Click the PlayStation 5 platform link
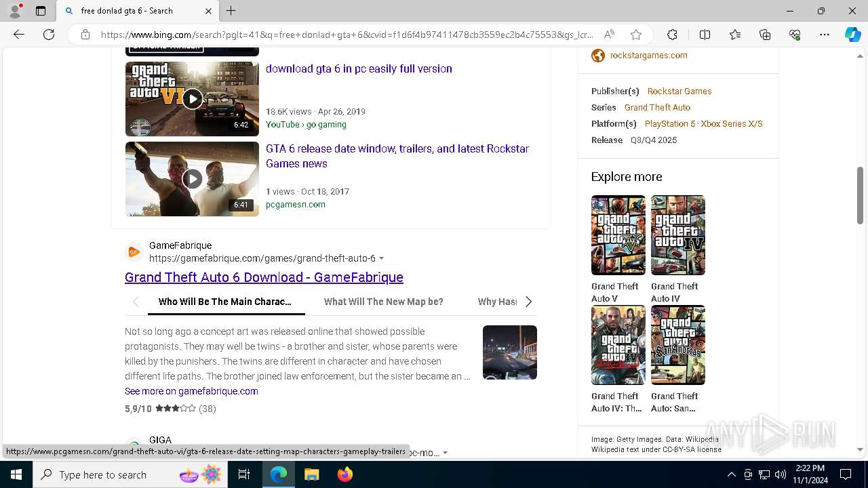 coord(670,123)
